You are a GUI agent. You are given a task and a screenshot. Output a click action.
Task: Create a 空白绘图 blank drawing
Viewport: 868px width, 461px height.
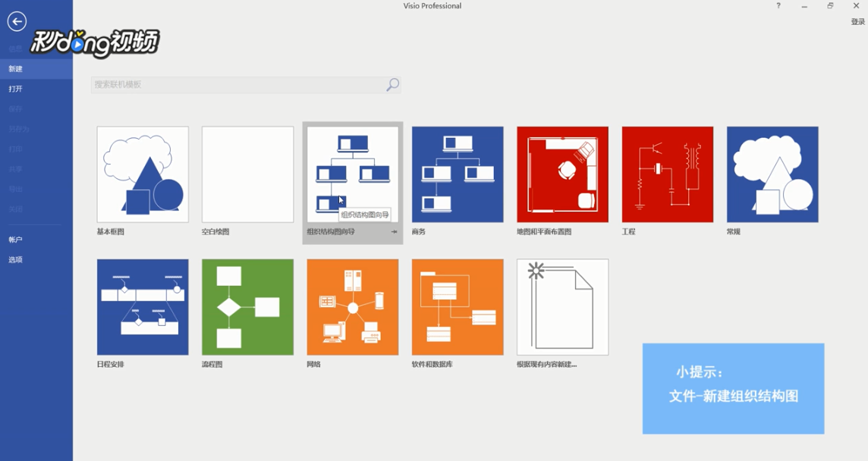coord(247,174)
